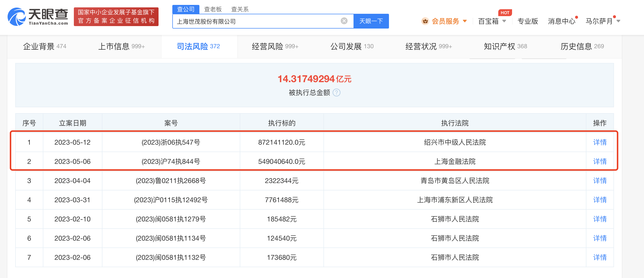Screen dimensions: 644x278
Task: Expand the 百宝箱 dropdown arrow
Action: pyautogui.click(x=504, y=21)
